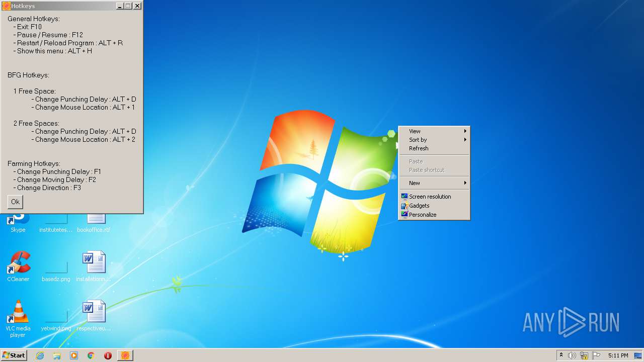This screenshot has height=362, width=644.
Task: Open the Start menu
Action: [14, 355]
